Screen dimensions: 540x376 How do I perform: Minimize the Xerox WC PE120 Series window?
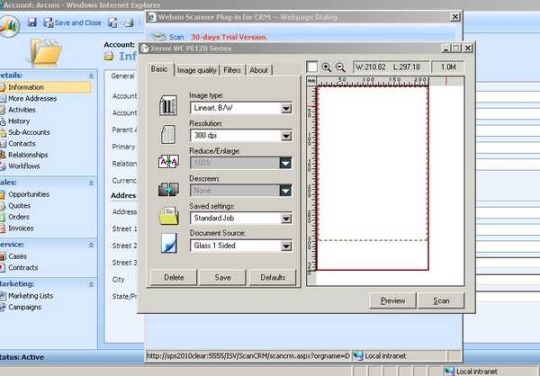[446, 48]
